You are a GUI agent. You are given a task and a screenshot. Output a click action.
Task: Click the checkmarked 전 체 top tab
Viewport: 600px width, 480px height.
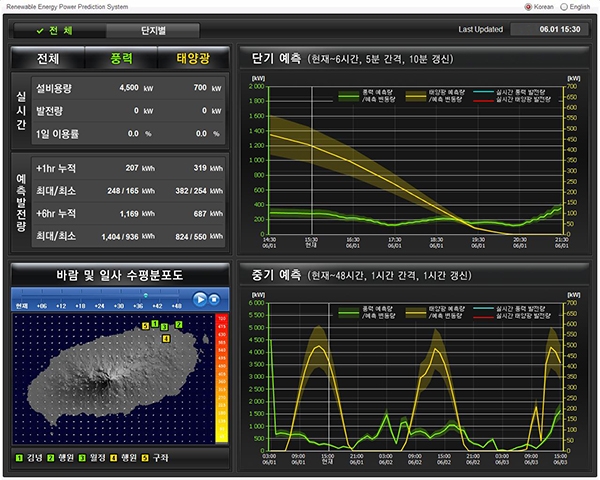click(x=53, y=30)
